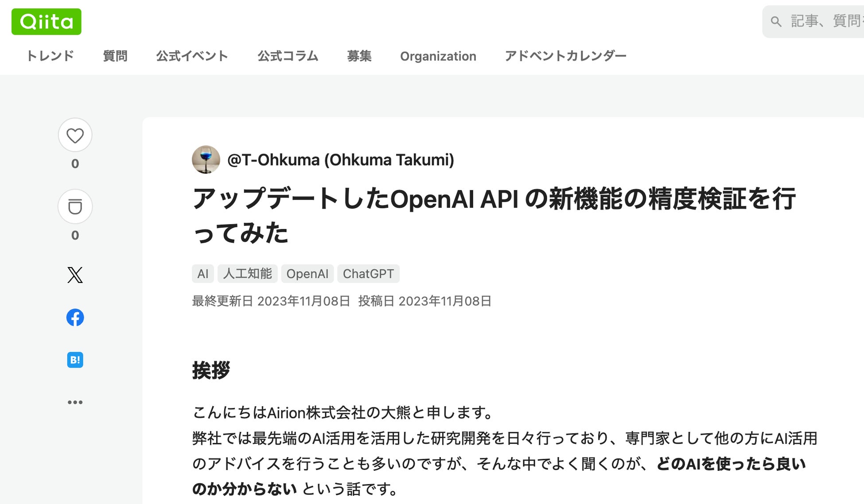Open 公式イベント page

coord(192,56)
